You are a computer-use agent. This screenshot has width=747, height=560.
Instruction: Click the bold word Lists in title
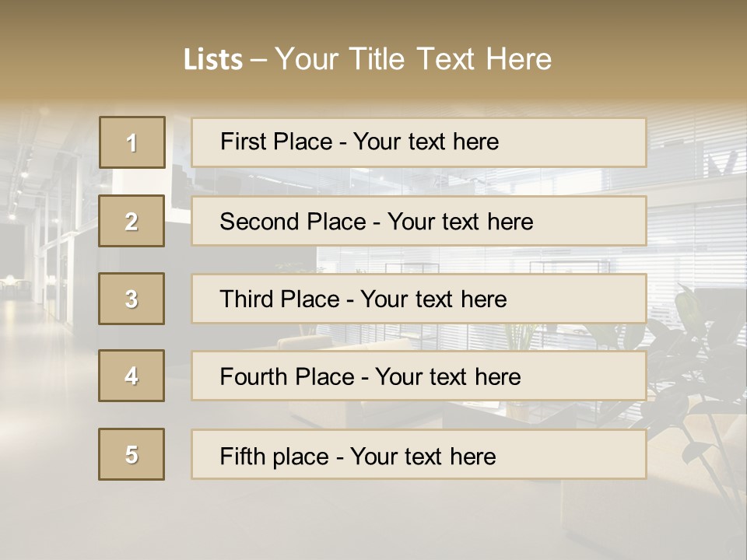213,60
